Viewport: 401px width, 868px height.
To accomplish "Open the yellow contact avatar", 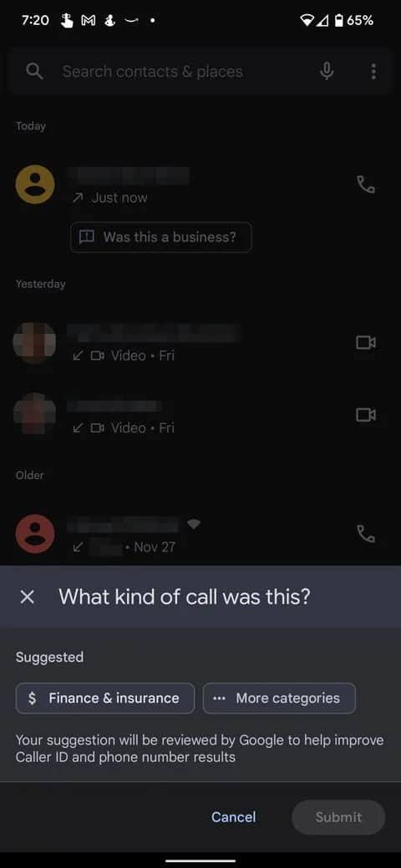I will 35,184.
